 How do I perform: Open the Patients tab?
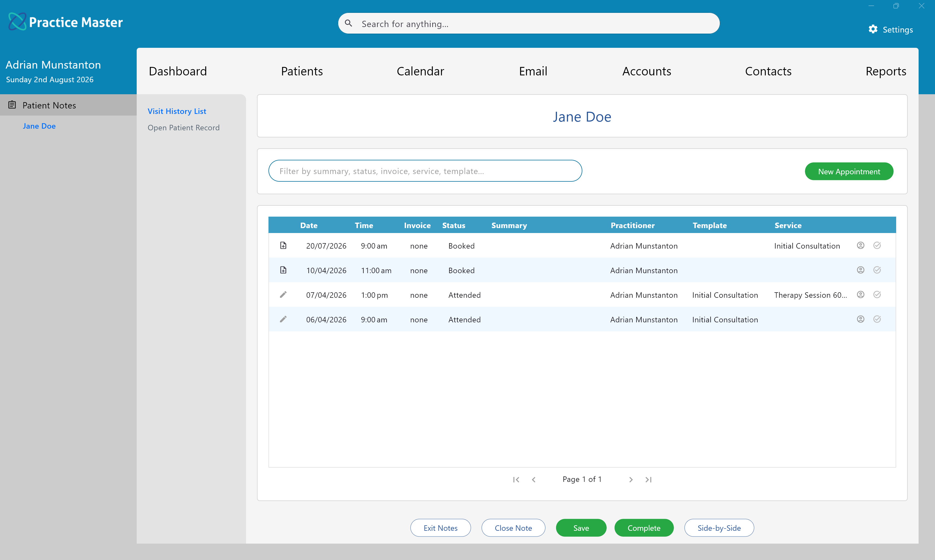302,71
